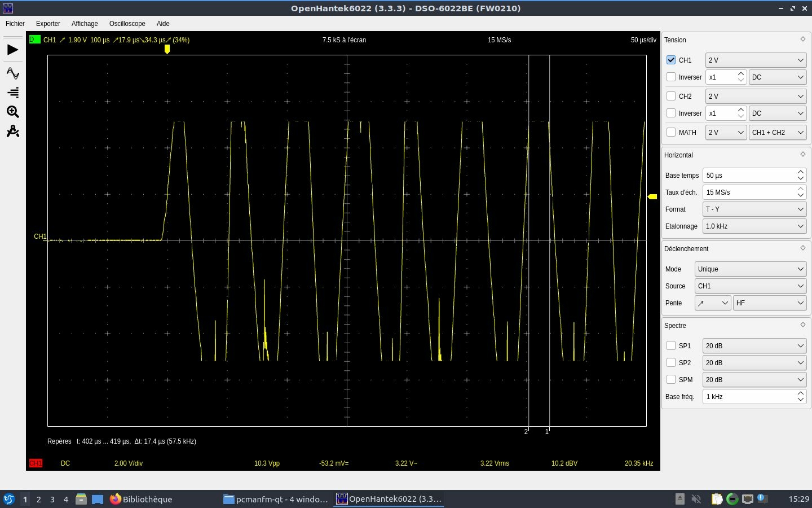Increase the Taux d'éch. 15 MS/s stepper
Image resolution: width=812 pixels, height=508 pixels.
coord(801,189)
